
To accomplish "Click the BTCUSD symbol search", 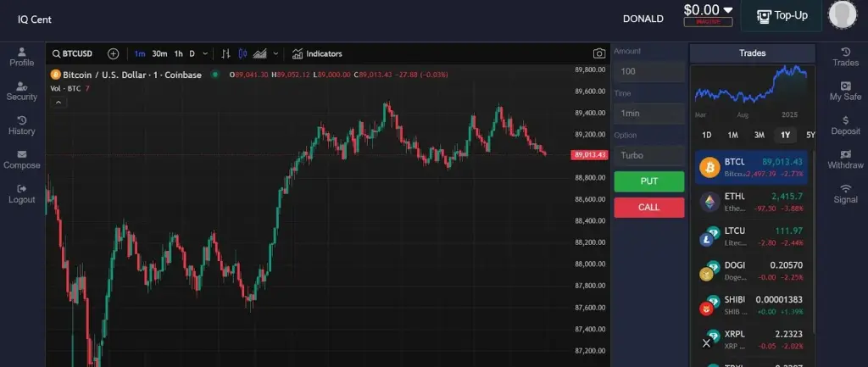I will coord(73,53).
